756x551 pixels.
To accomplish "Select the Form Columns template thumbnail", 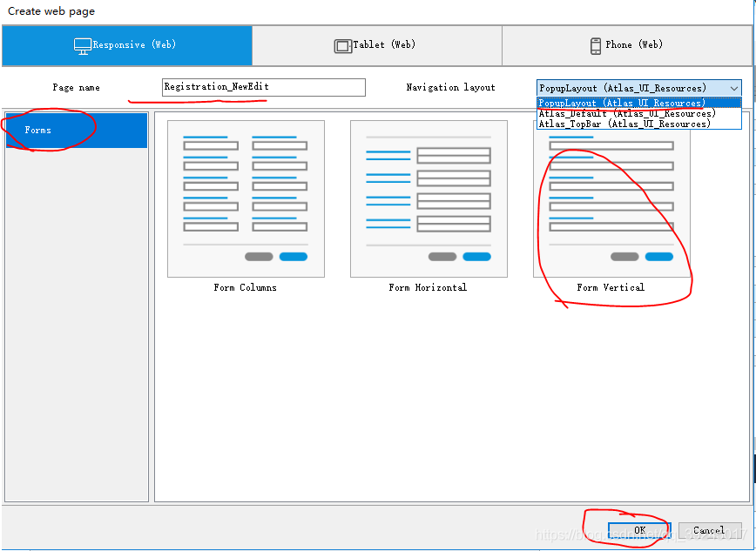I will [x=246, y=198].
